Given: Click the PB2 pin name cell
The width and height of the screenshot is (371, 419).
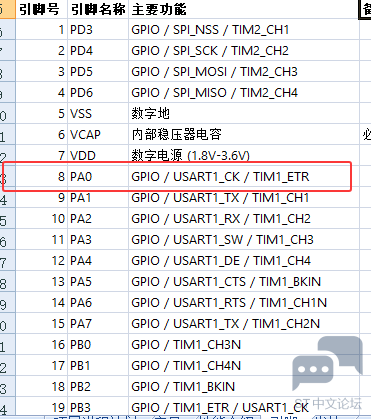Looking at the screenshot, I should (98, 387).
